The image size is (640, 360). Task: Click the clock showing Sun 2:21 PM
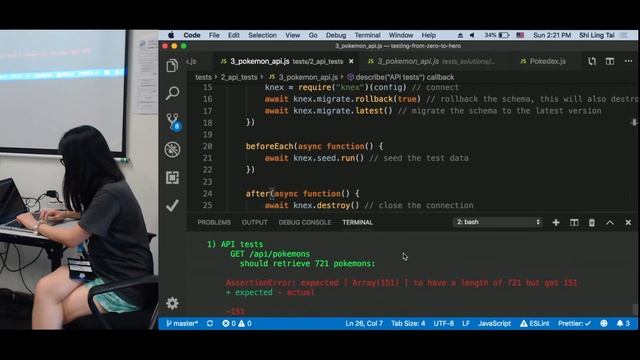pyautogui.click(x=552, y=35)
